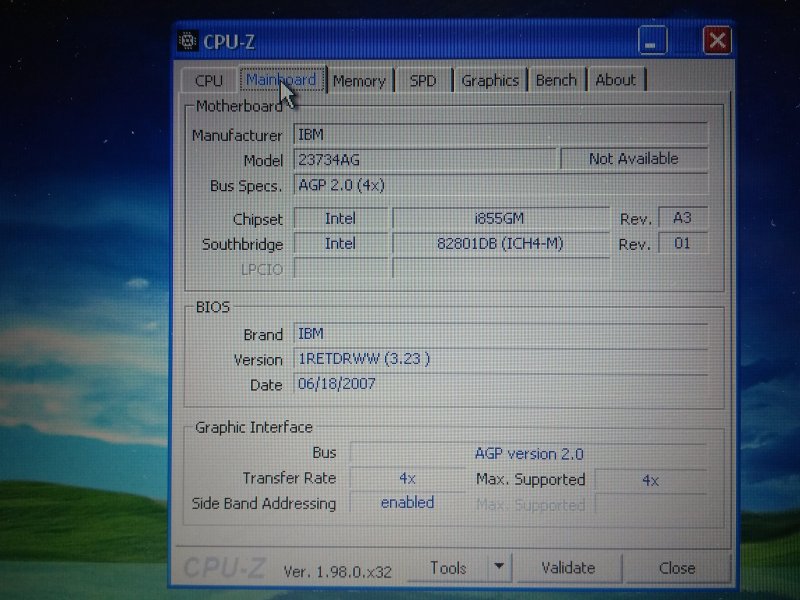800x600 pixels.
Task: Click the i855GM chipset field
Action: (500, 219)
